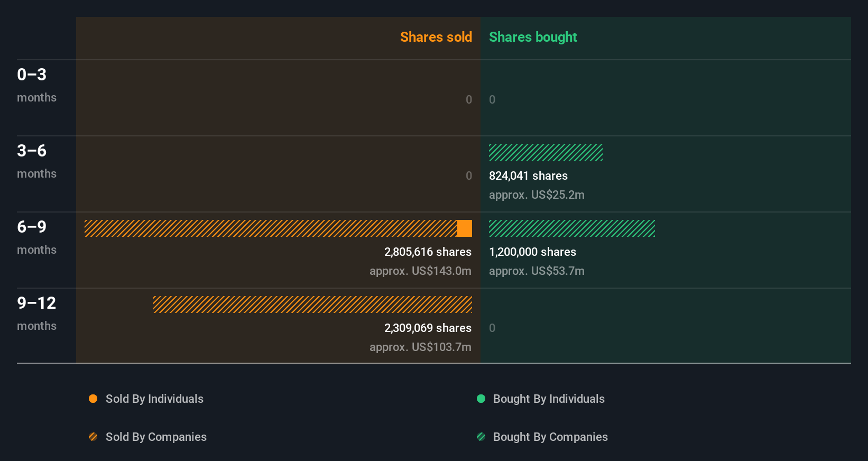Select the Sold By Individuals legend label
The width and height of the screenshot is (868, 461).
point(154,399)
